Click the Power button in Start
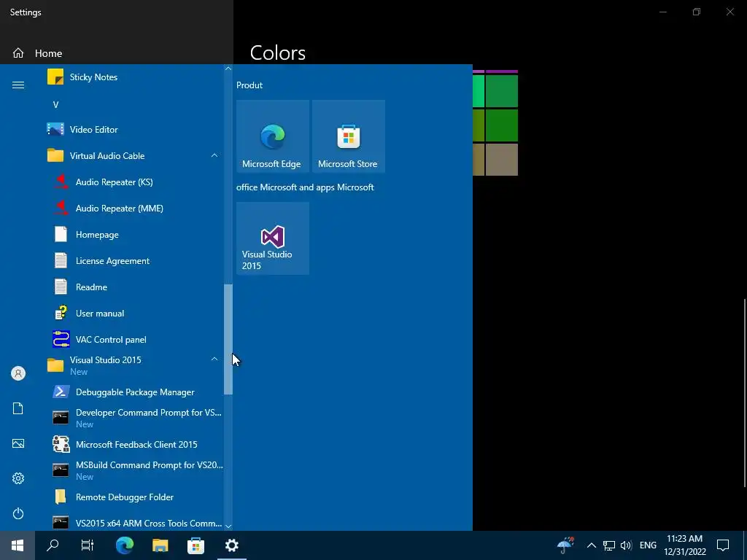This screenshot has height=560, width=747. point(18,513)
